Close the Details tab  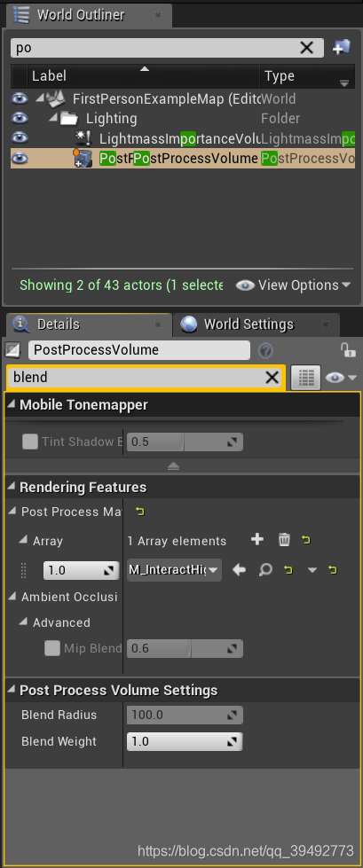click(157, 325)
